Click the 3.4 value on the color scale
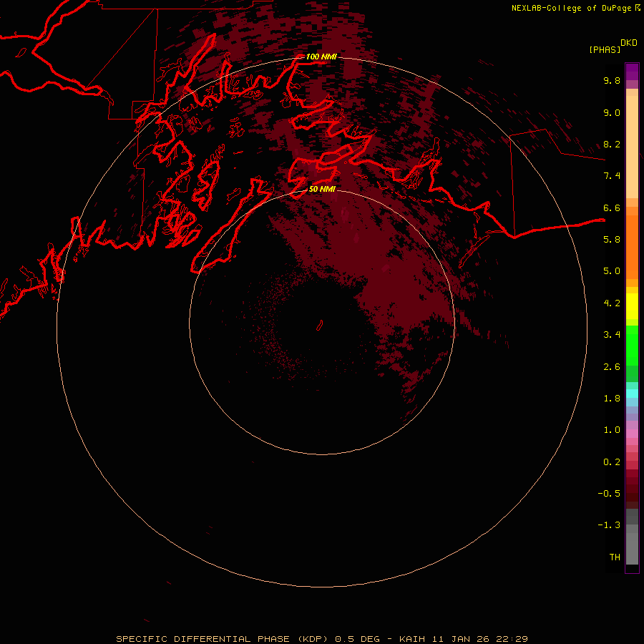 click(612, 335)
